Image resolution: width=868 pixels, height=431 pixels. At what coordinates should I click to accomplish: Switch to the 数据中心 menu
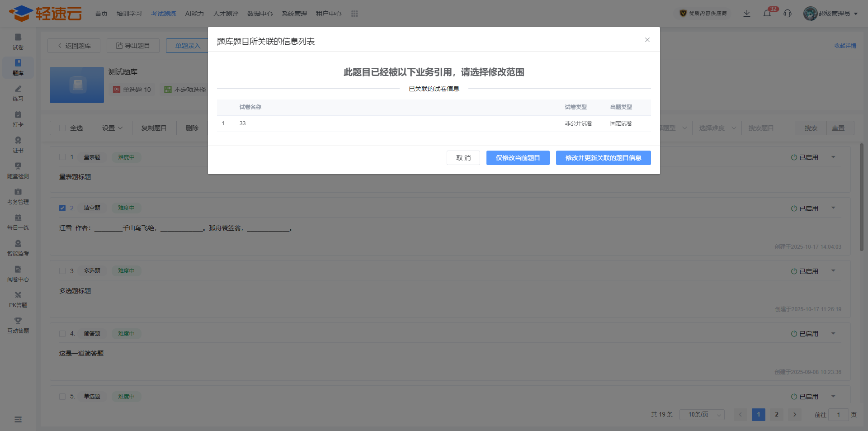[x=260, y=14]
